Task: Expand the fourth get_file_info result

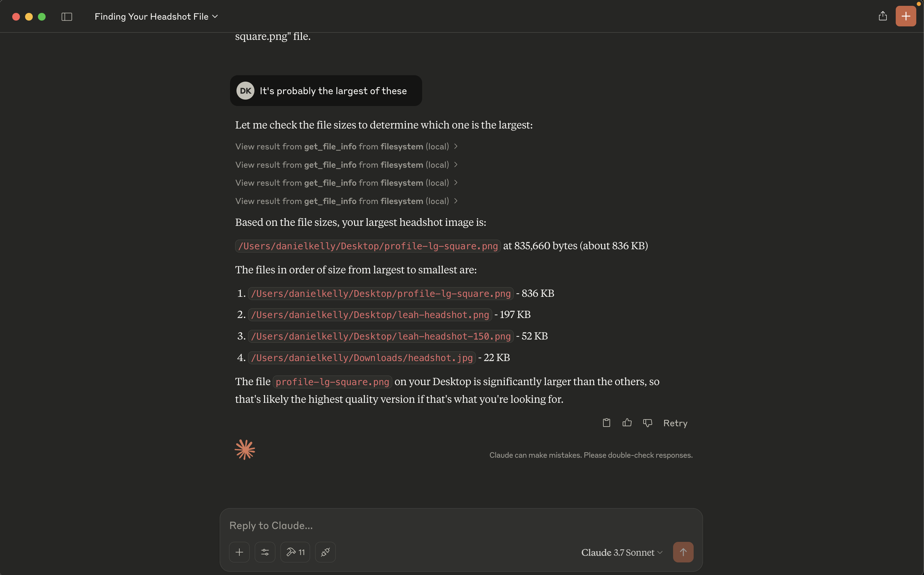Action: [346, 201]
